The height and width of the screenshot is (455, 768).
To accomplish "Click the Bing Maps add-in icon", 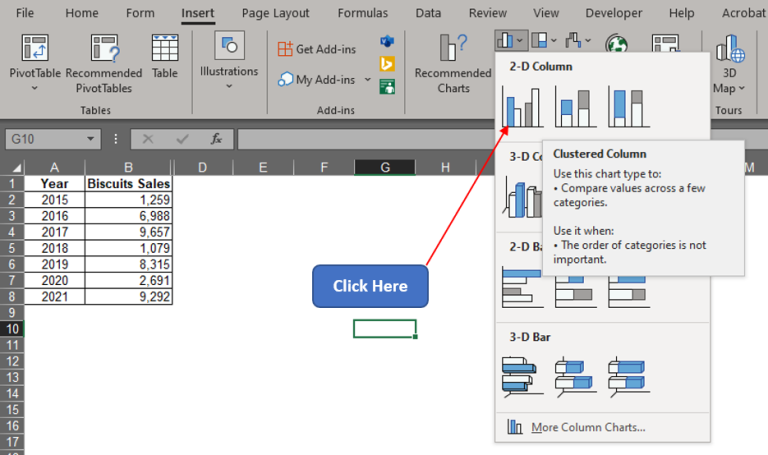I will [387, 64].
